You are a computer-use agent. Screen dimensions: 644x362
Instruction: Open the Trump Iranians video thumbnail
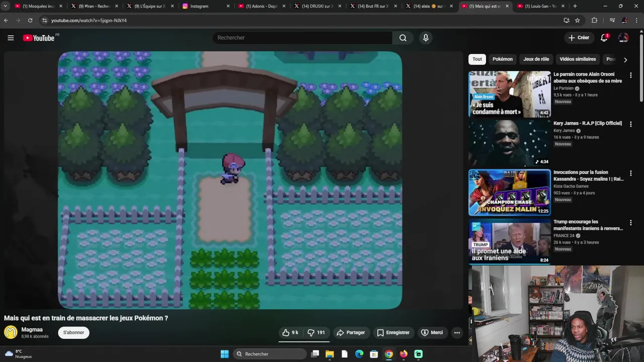point(509,242)
